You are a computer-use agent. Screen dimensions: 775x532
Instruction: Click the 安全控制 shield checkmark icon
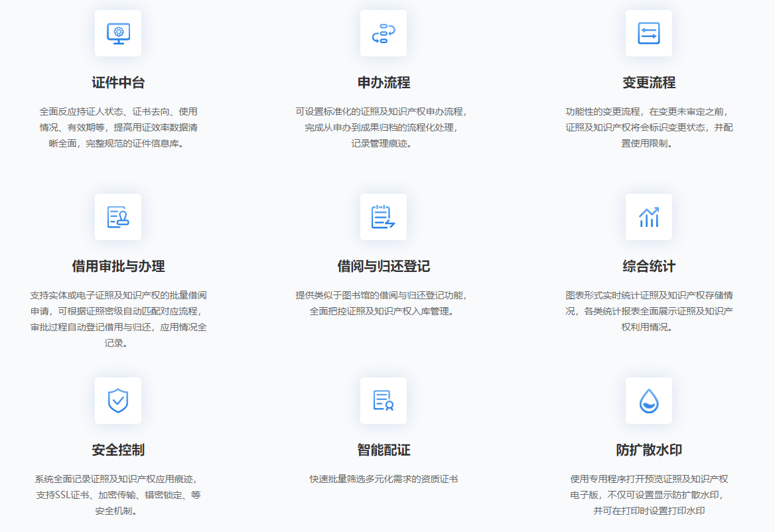118,401
